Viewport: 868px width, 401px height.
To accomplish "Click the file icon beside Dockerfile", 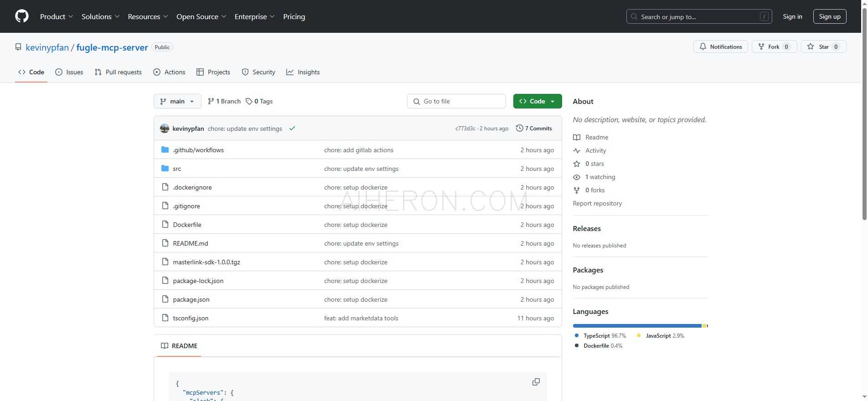I will click(165, 225).
